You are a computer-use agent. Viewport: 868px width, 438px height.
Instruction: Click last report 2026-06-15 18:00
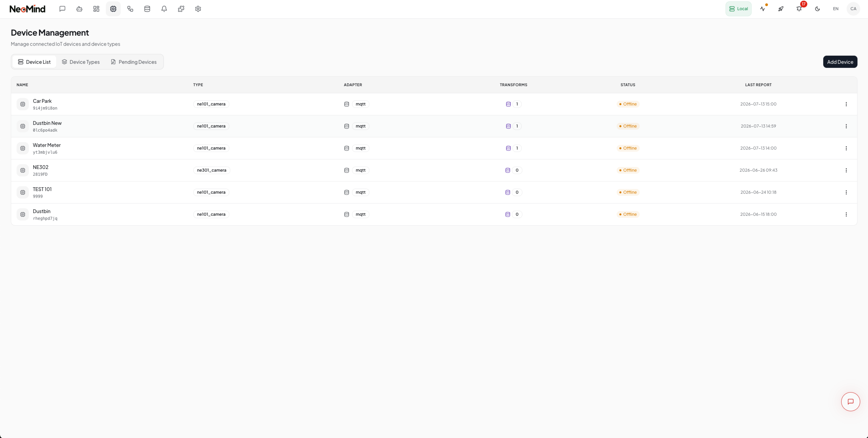(x=758, y=214)
